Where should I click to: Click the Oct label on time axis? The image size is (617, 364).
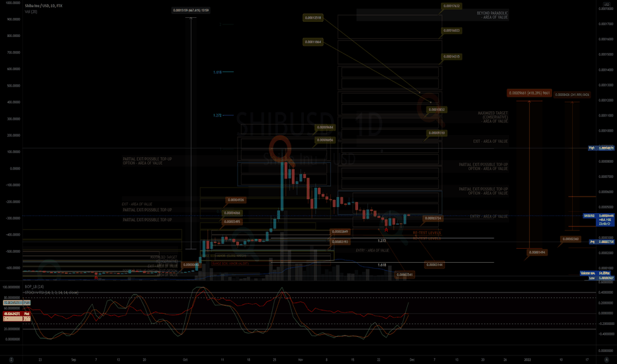coord(185,359)
